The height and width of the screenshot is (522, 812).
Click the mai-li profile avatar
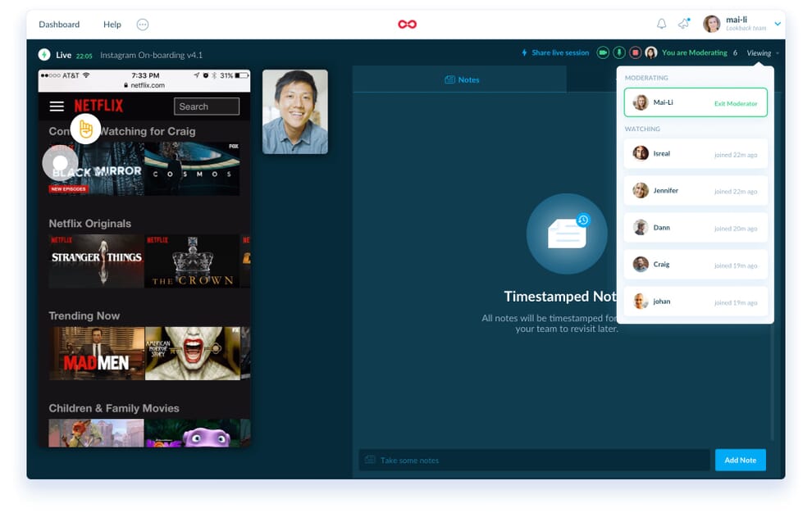(712, 24)
